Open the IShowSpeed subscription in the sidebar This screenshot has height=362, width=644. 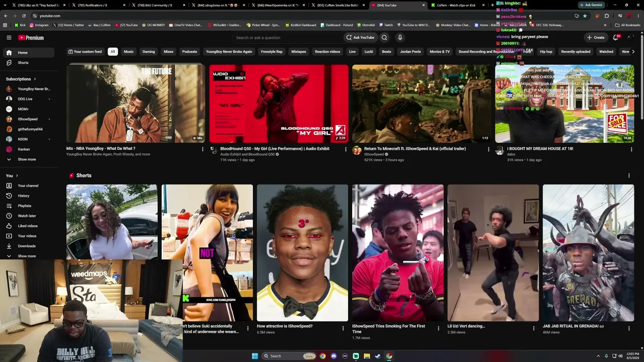(28, 119)
